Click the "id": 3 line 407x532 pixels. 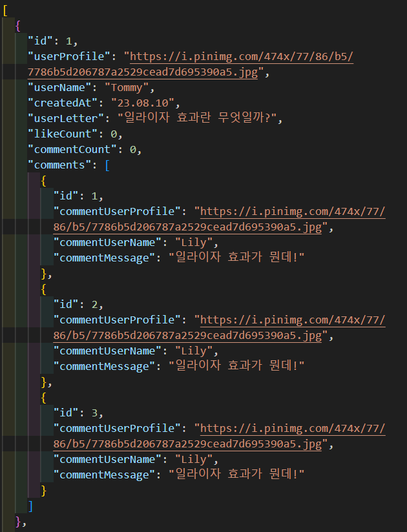click(78, 413)
